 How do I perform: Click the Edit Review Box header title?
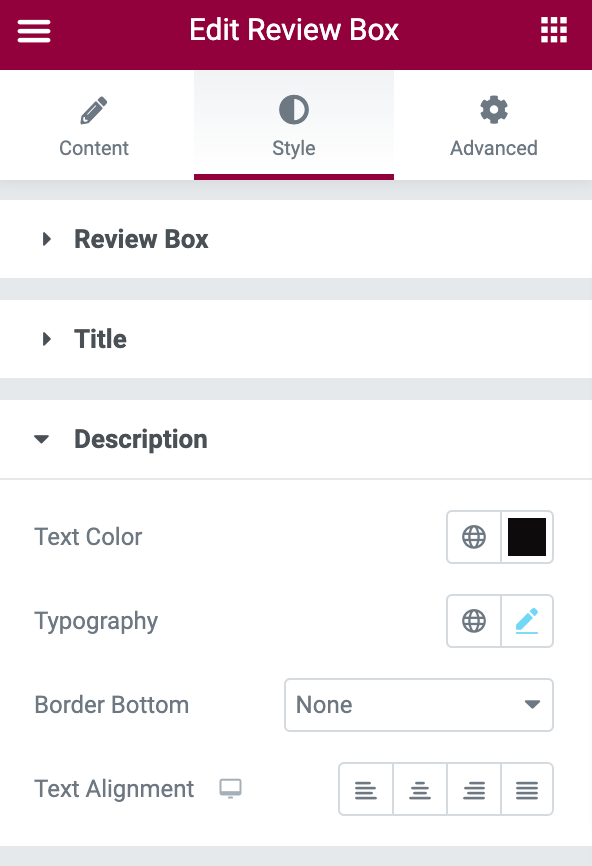[x=294, y=30]
